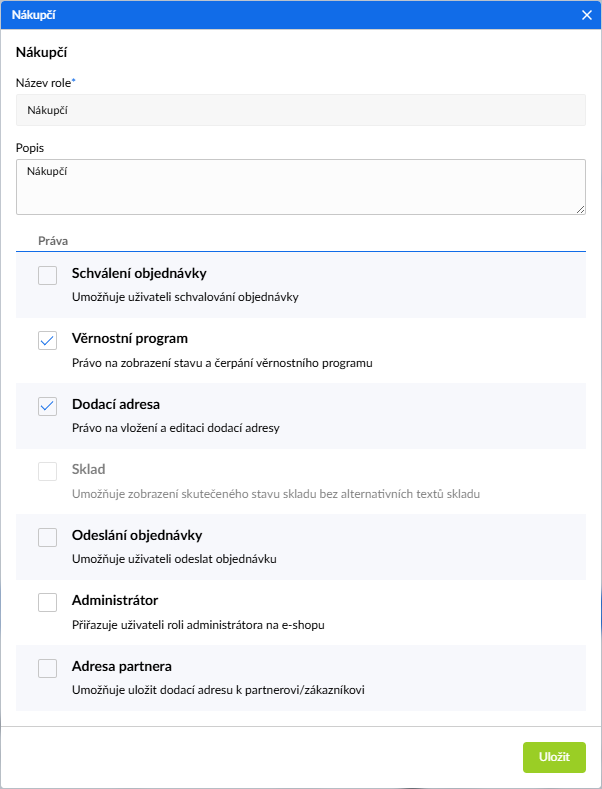Click the Schválení objednávky label text
This screenshot has height=789, width=602.
[x=139, y=273]
